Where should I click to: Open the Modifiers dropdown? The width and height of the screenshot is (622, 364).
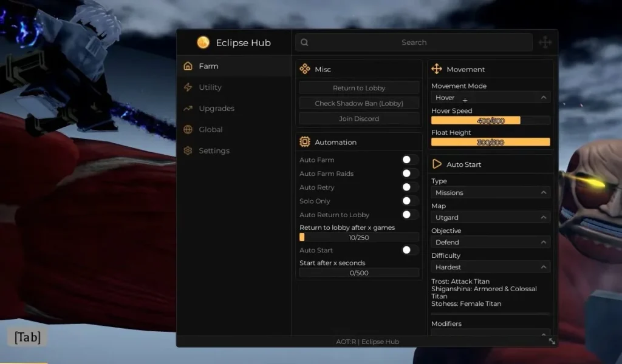(x=490, y=332)
